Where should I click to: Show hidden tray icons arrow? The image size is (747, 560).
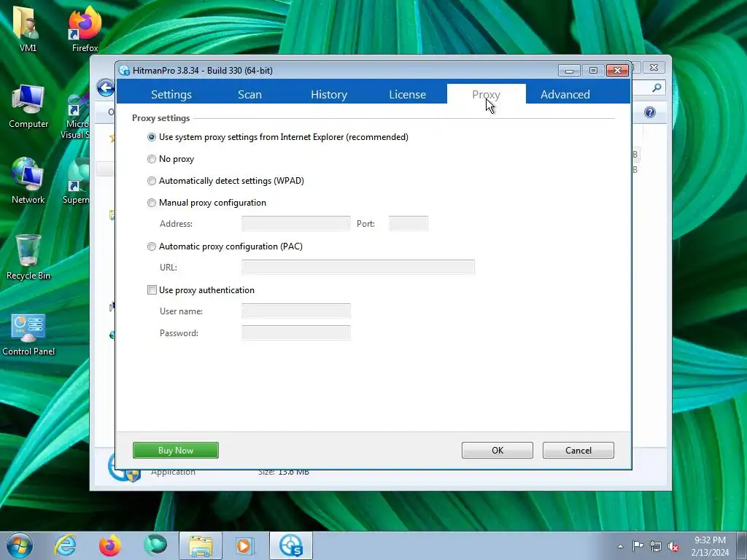click(x=620, y=546)
